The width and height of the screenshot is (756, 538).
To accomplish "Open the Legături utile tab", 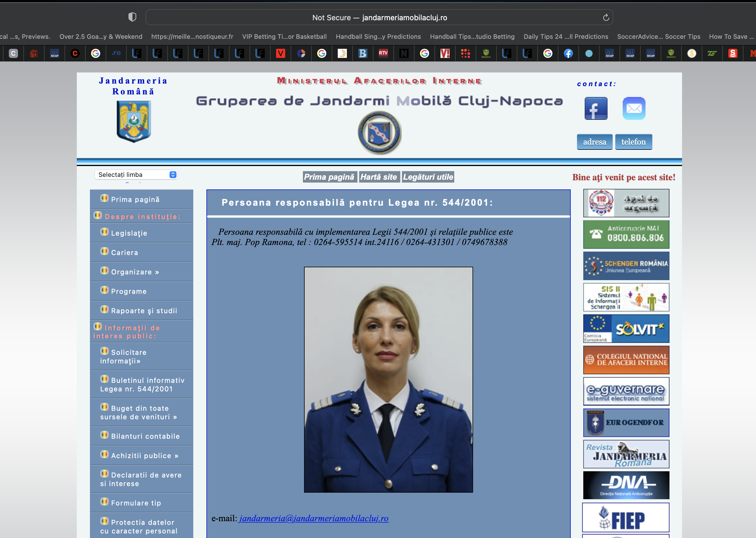I will point(428,177).
